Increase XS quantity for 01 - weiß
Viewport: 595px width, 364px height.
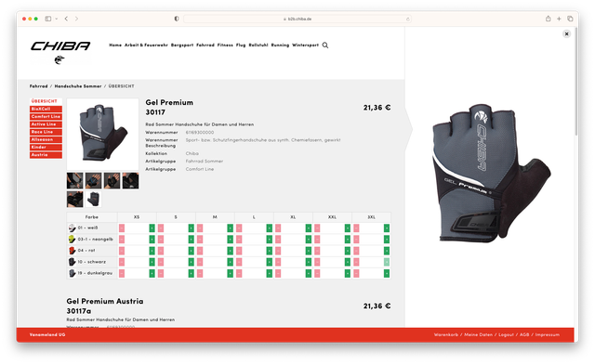[152, 227]
